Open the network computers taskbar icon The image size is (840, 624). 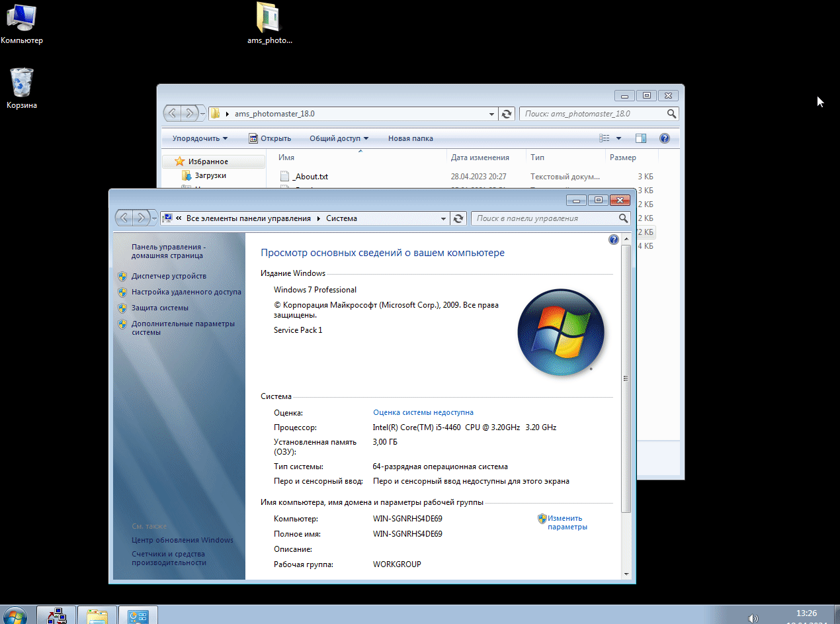coord(56,615)
